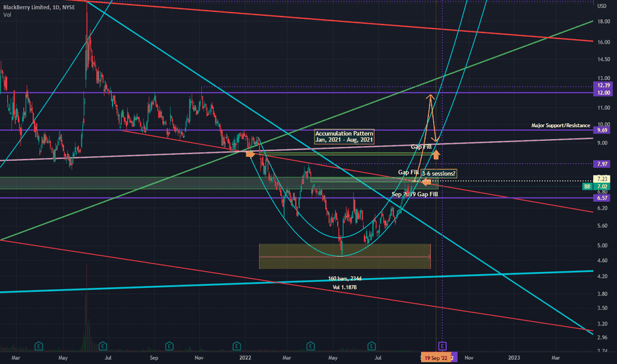617x364 pixels.
Task: Click the 3.20 price axis tick
Action: (602, 324)
